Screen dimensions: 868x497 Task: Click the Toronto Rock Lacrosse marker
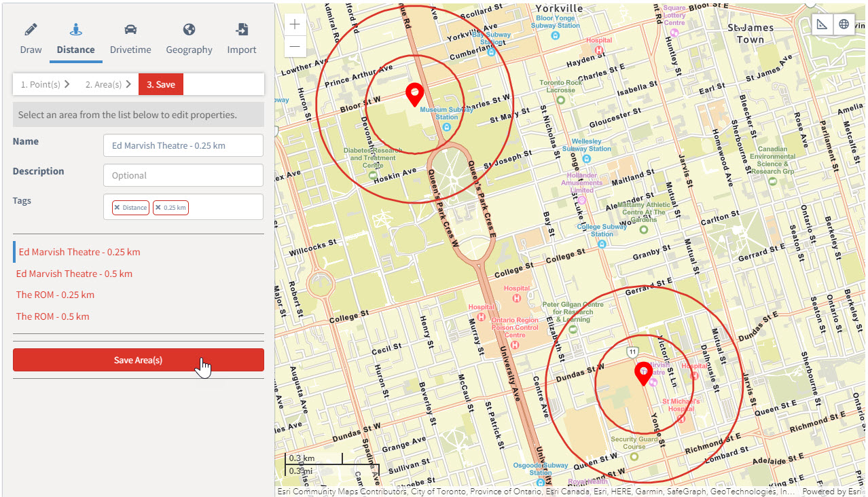[560, 100]
